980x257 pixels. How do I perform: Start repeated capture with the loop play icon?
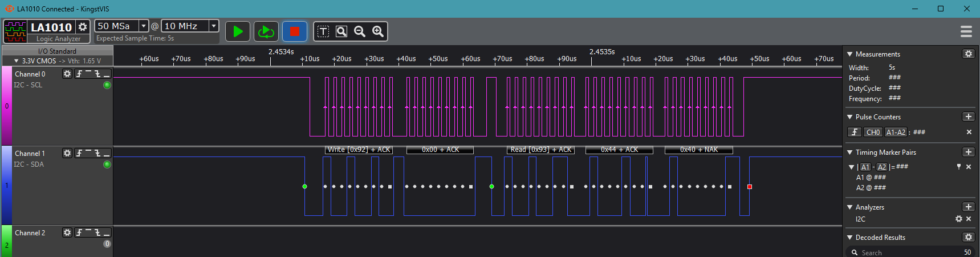[x=266, y=31]
